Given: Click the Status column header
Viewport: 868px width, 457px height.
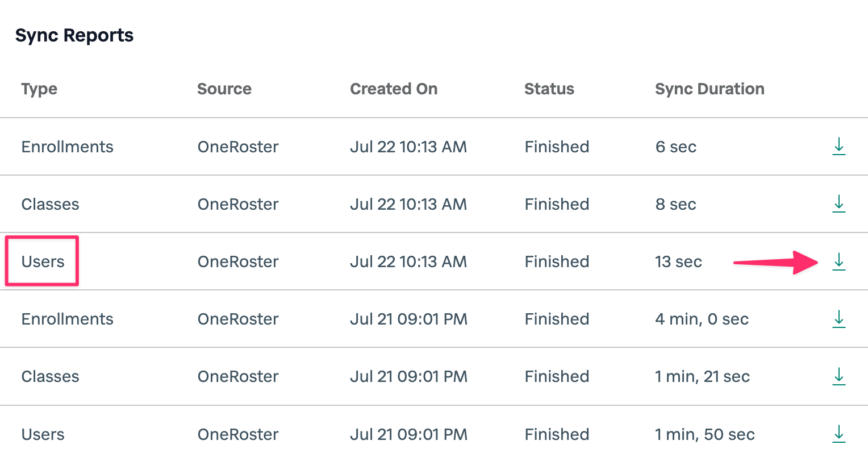Looking at the screenshot, I should (549, 89).
